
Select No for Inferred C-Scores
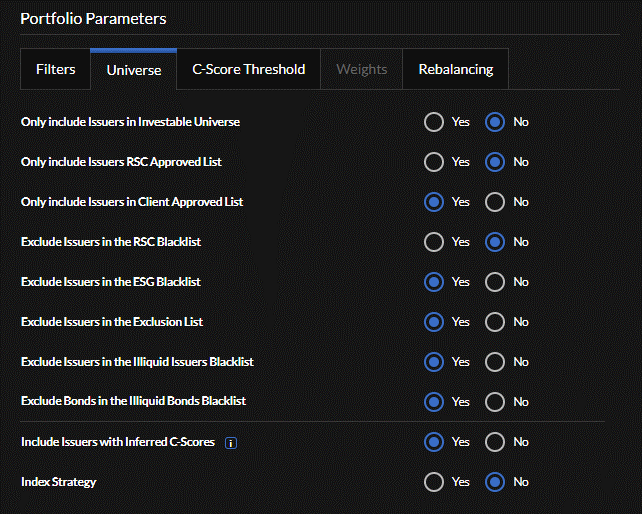pos(494,442)
